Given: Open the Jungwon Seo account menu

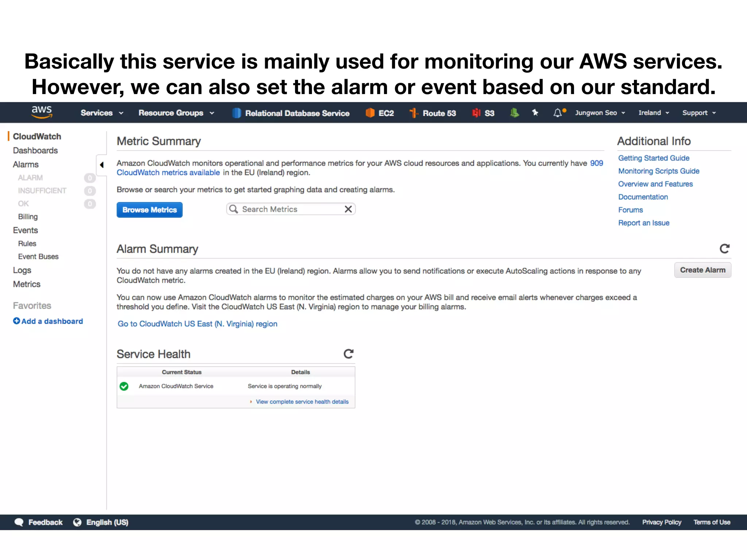Looking at the screenshot, I should click(x=600, y=113).
